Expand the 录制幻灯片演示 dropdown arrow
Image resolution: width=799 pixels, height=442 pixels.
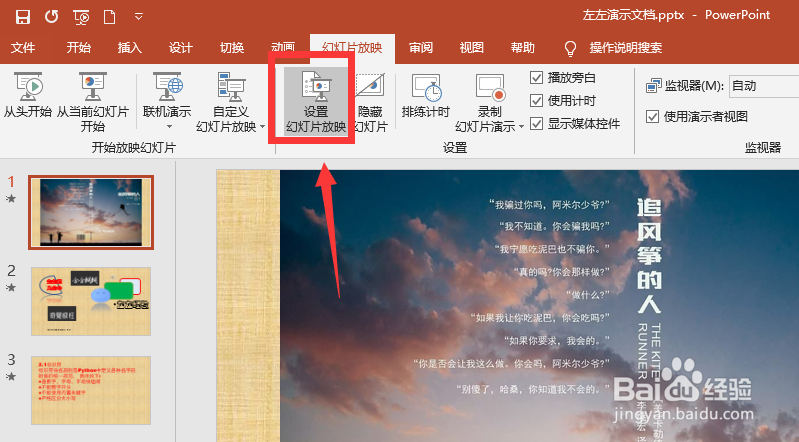(521, 127)
